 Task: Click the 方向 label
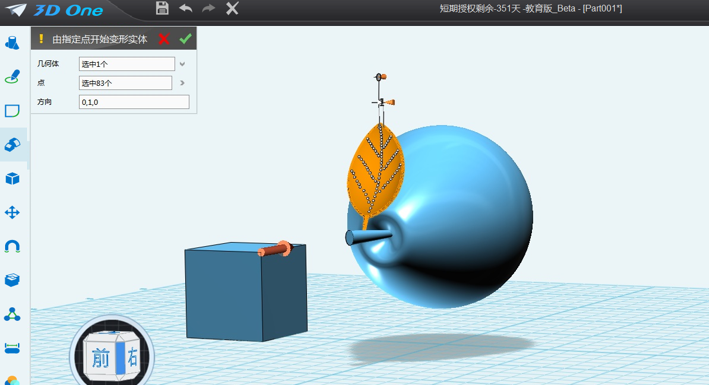point(44,102)
